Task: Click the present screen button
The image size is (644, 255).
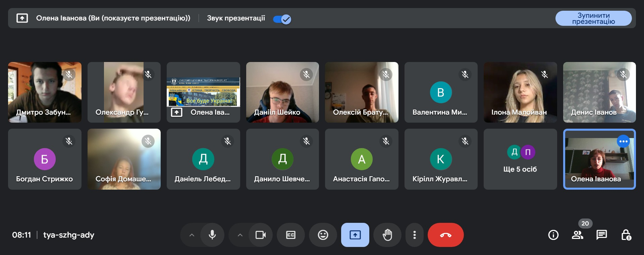Action: point(355,235)
